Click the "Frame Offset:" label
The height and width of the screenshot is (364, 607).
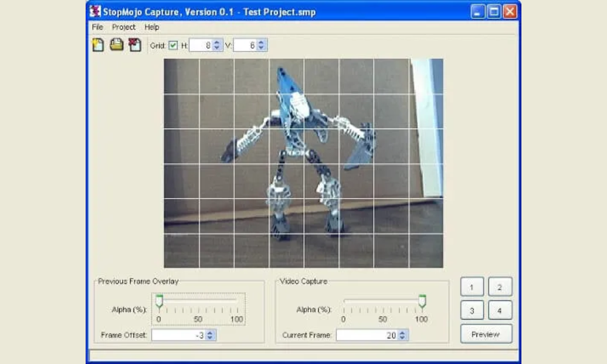pyautogui.click(x=124, y=335)
